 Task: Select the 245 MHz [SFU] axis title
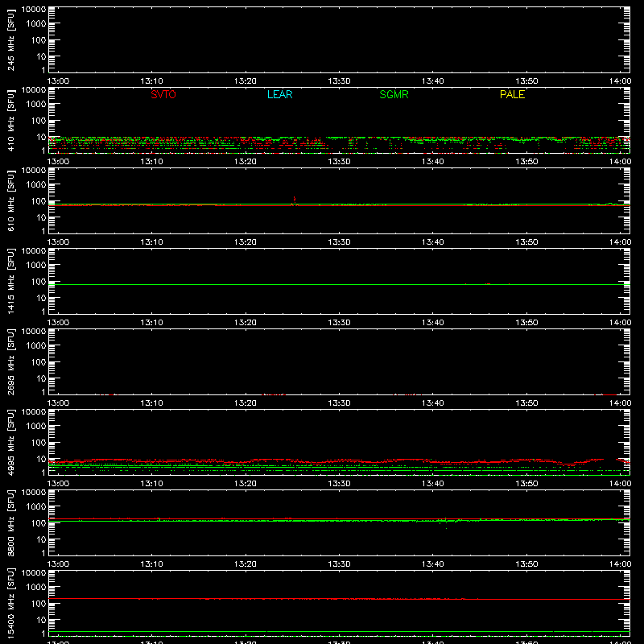[10, 39]
